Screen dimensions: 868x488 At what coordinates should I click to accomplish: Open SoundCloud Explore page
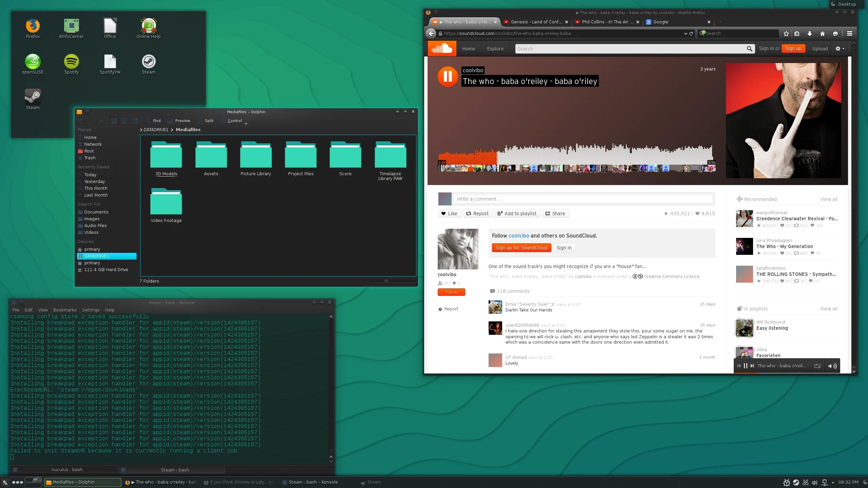495,49
